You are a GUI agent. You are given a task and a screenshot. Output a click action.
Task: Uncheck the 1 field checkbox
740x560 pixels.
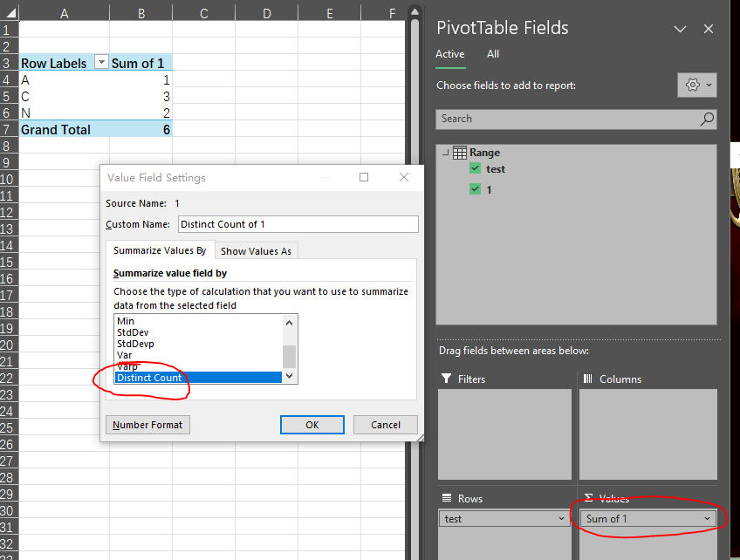pyautogui.click(x=475, y=189)
